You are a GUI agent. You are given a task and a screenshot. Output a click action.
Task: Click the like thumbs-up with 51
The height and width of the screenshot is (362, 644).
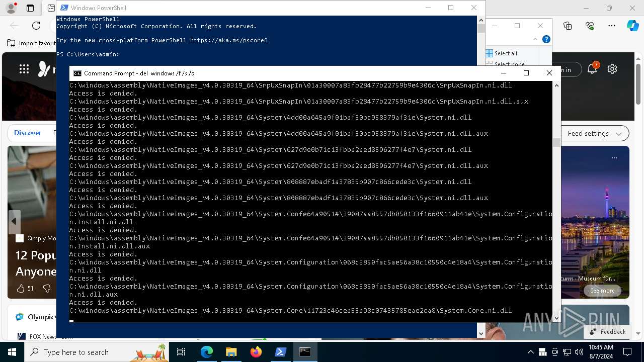[25, 289]
